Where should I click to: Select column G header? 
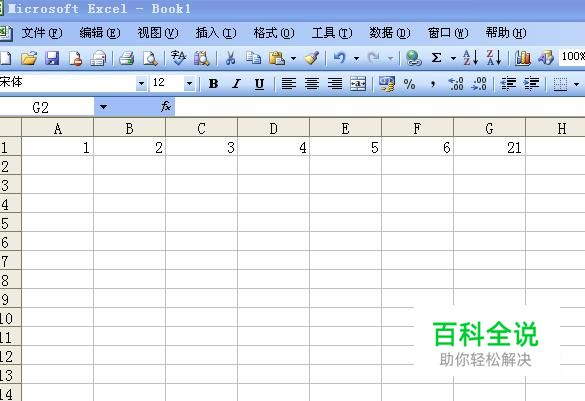489,128
